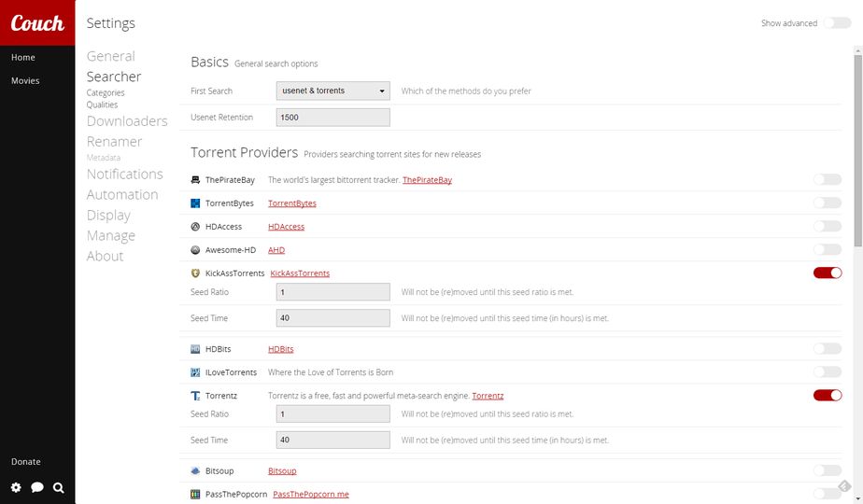The image size is (863, 504).
Task: Click KickAssTorrents Seed Time field
Action: click(333, 318)
